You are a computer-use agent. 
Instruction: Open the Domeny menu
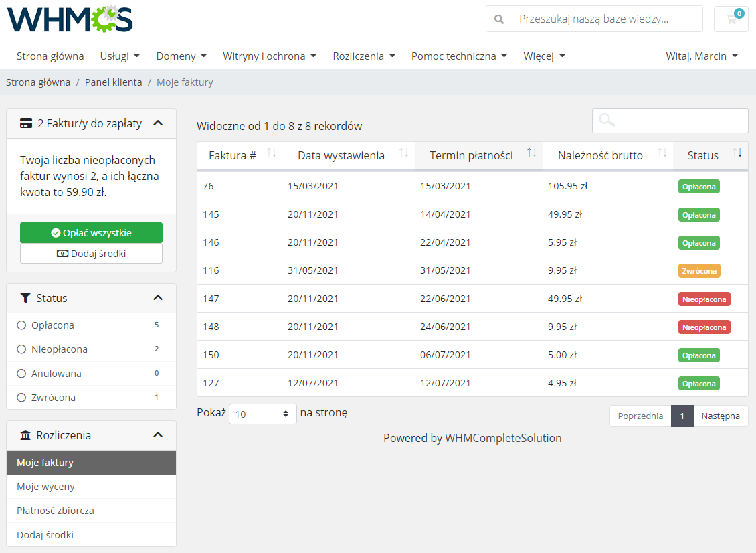181,56
